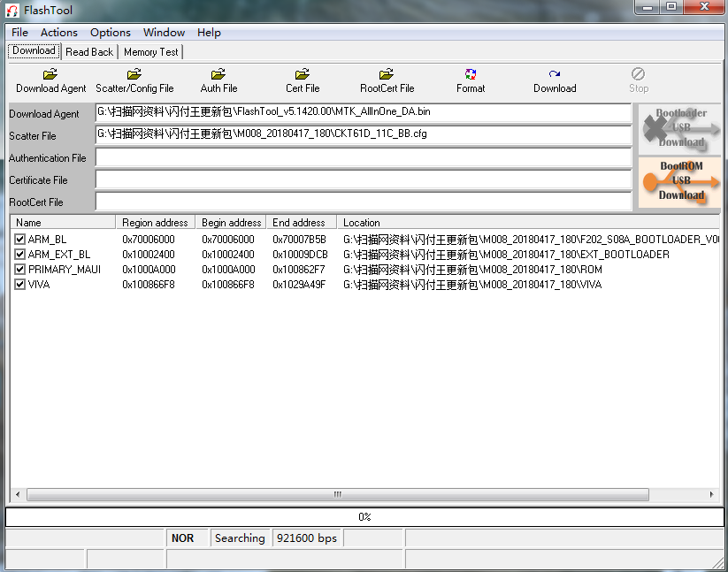Click the FlashTool title bar app icon
The height and width of the screenshot is (572, 728).
pos(12,11)
